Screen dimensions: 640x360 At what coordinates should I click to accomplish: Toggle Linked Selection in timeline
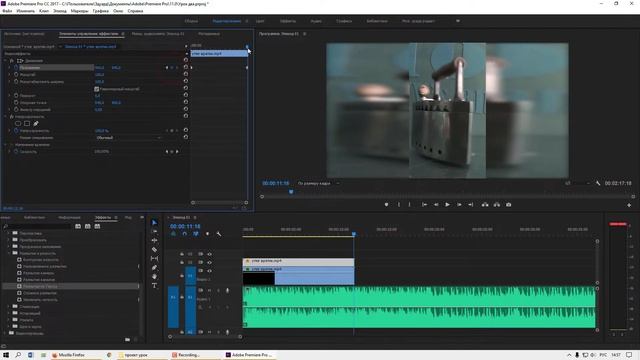[x=196, y=234]
